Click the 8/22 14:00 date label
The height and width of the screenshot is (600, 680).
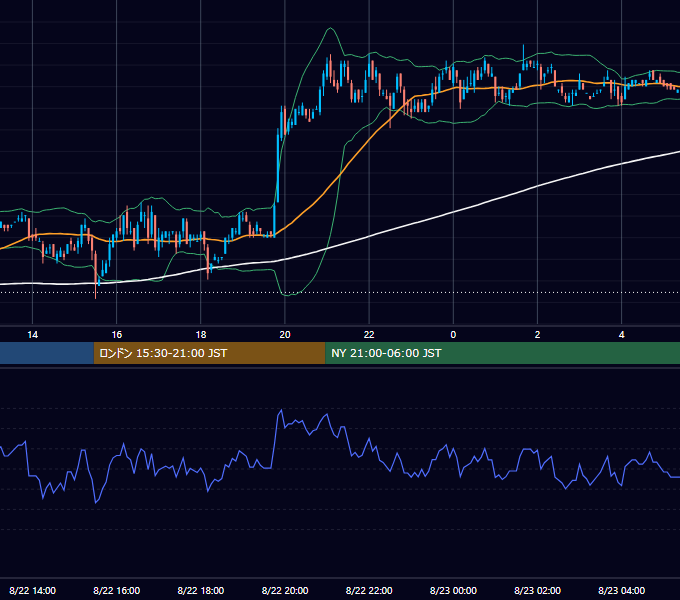point(33,590)
